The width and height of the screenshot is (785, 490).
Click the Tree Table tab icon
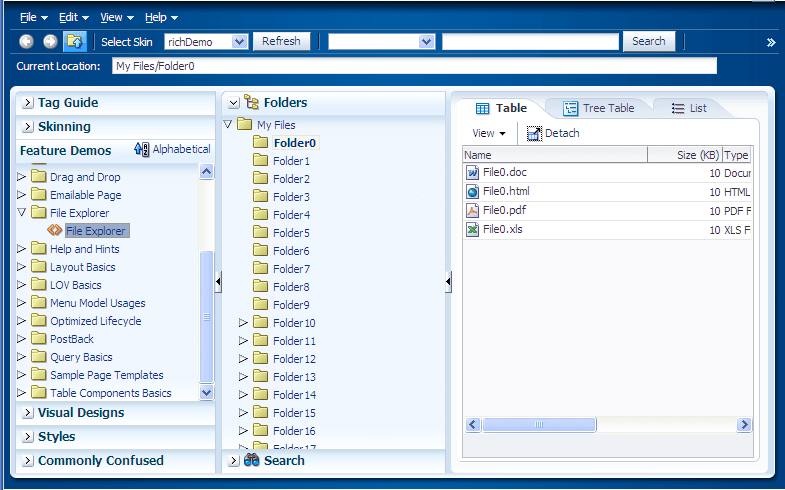click(570, 108)
